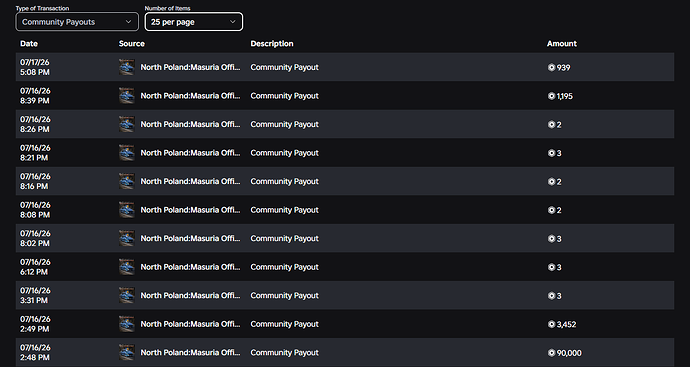Open North Poland:Masuria link in 5:08 PM row
The width and height of the screenshot is (690, 367).
pos(191,67)
